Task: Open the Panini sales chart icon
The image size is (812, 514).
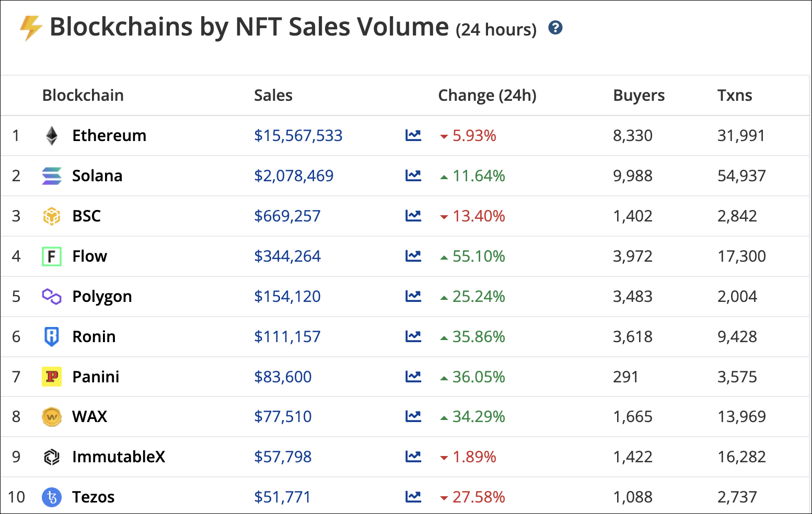Action: pyautogui.click(x=413, y=377)
